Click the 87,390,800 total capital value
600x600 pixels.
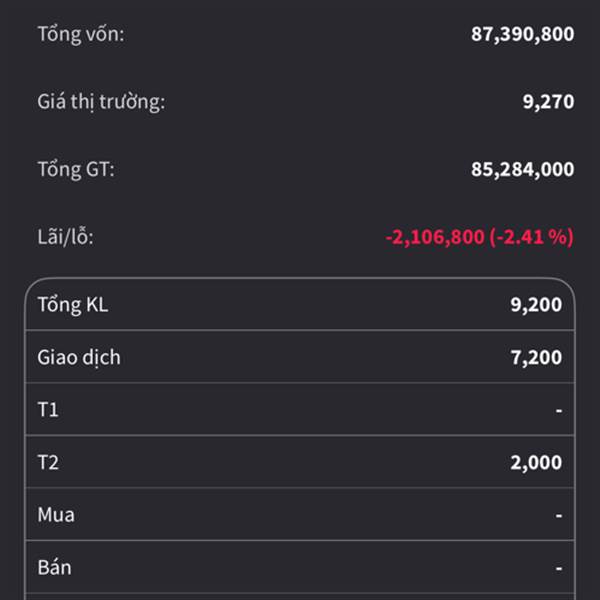pyautogui.click(x=522, y=34)
